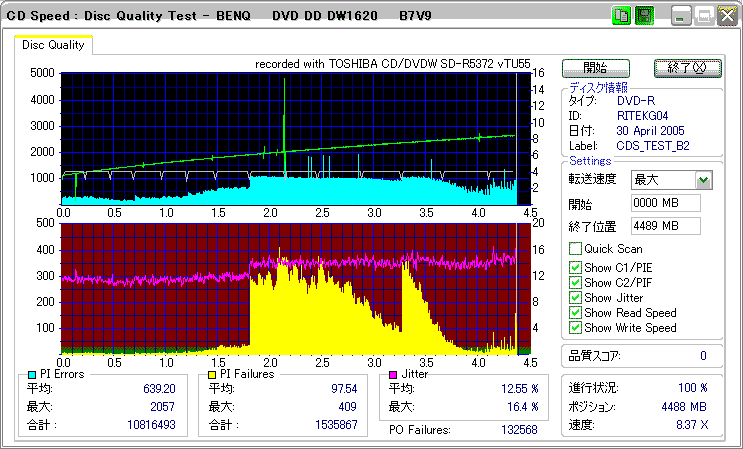This screenshot has height=449, width=743.
Task: Click the Jitter average 12.55 %
Action: tap(520, 389)
